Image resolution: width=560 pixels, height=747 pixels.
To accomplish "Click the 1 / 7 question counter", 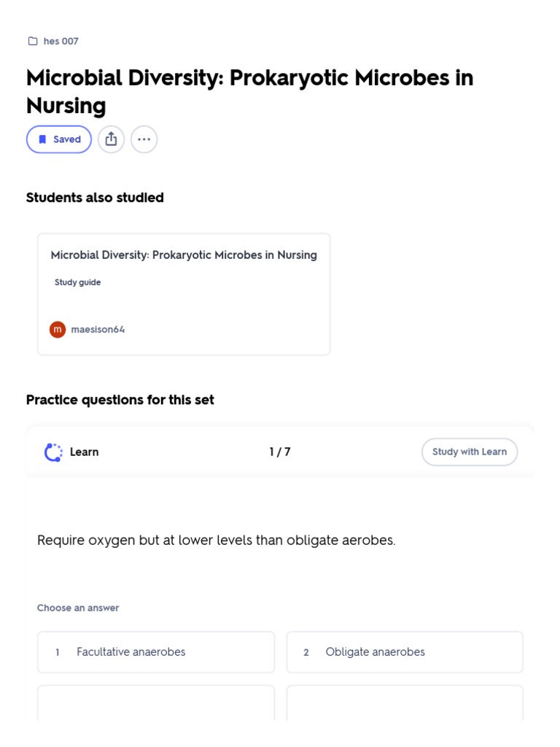I will pos(280,452).
